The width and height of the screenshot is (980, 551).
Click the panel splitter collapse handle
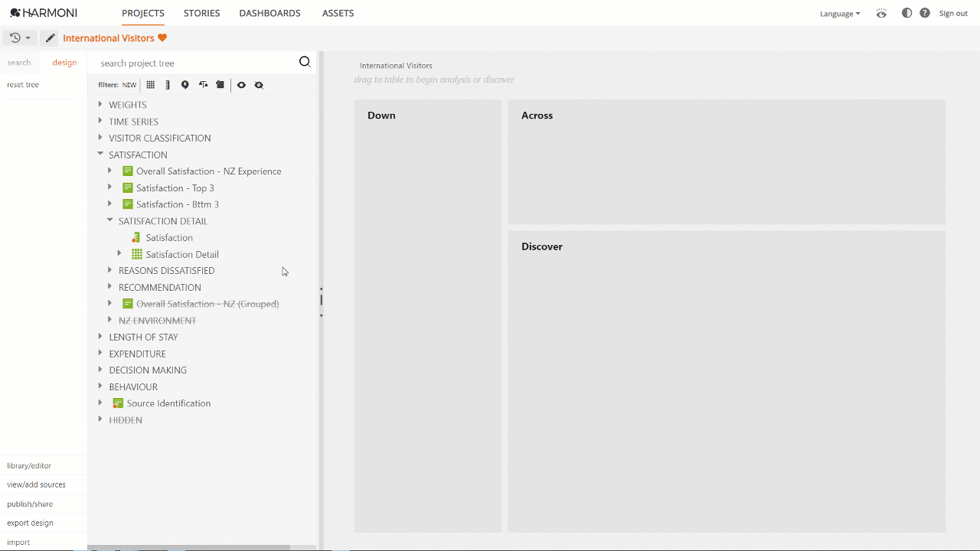tap(321, 301)
